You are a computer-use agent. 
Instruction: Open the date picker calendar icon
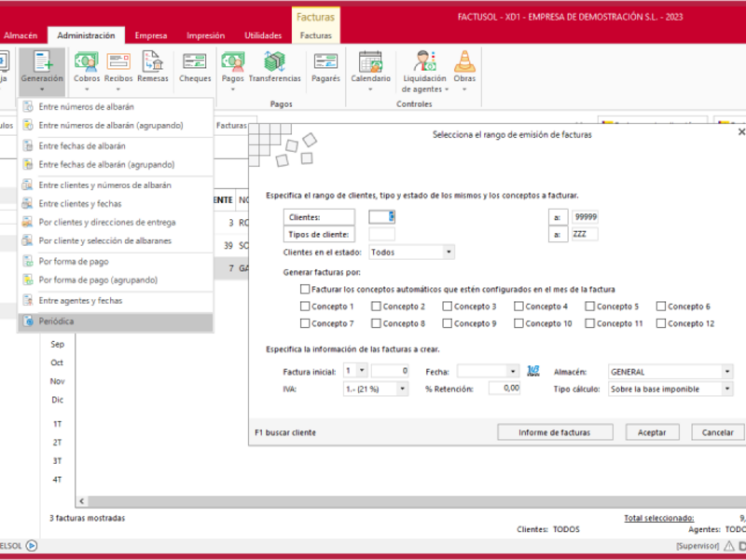click(533, 371)
